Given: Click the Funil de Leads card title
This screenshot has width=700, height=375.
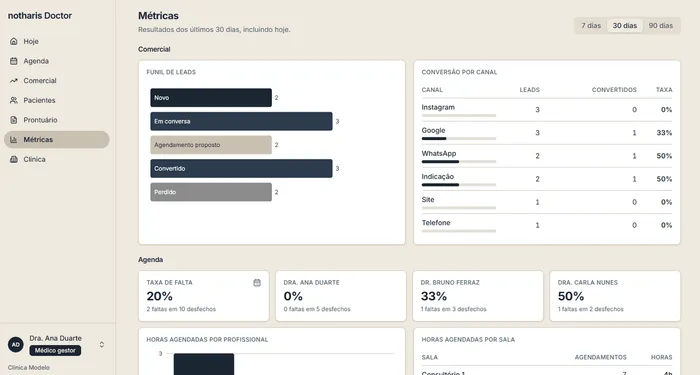Looking at the screenshot, I should 171,72.
